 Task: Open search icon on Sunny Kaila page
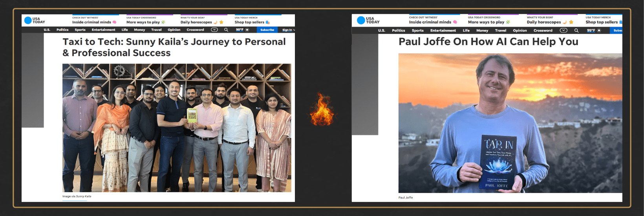pos(226,30)
